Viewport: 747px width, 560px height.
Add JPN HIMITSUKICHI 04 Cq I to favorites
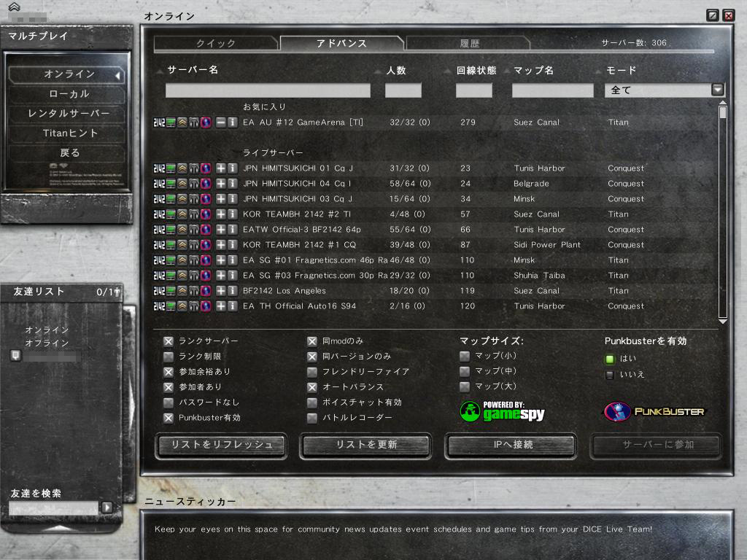pos(220,183)
